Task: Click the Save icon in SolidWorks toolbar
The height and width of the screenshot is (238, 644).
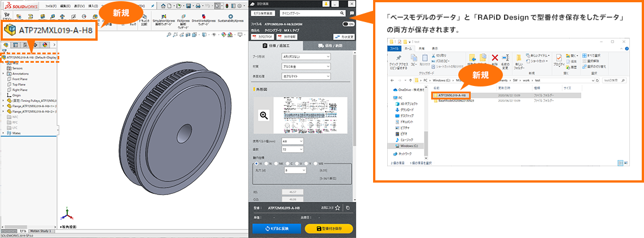Action: [188, 6]
